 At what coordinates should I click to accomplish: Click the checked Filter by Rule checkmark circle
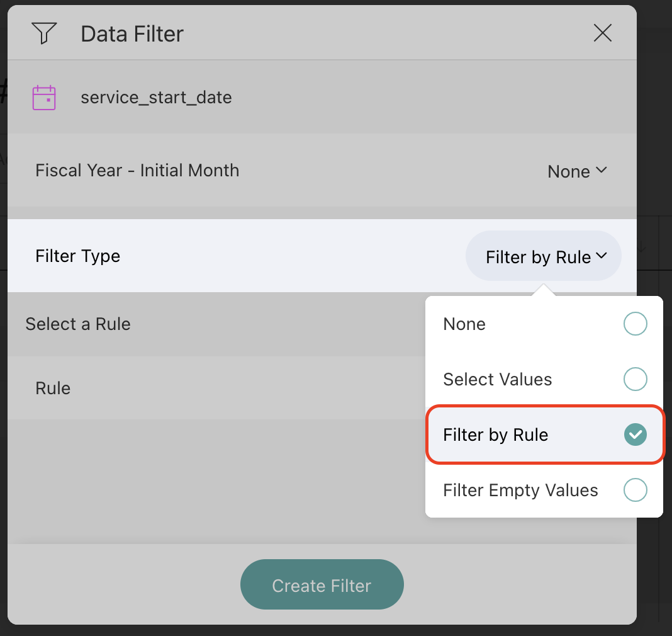[635, 434]
